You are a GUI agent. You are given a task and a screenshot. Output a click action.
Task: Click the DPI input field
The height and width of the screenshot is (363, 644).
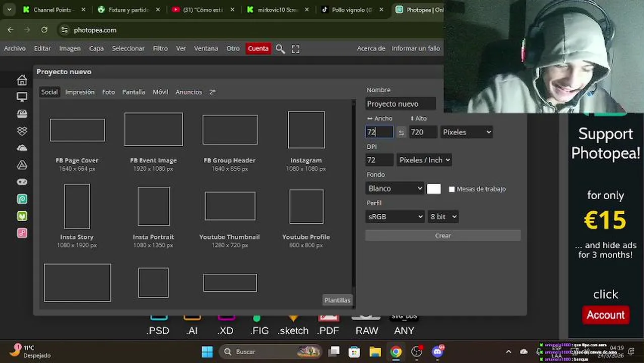click(x=379, y=160)
